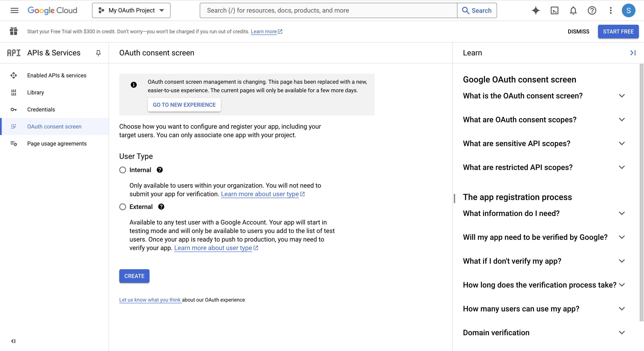Open the hamburger navigation menu
The image size is (644, 351).
tap(14, 10)
